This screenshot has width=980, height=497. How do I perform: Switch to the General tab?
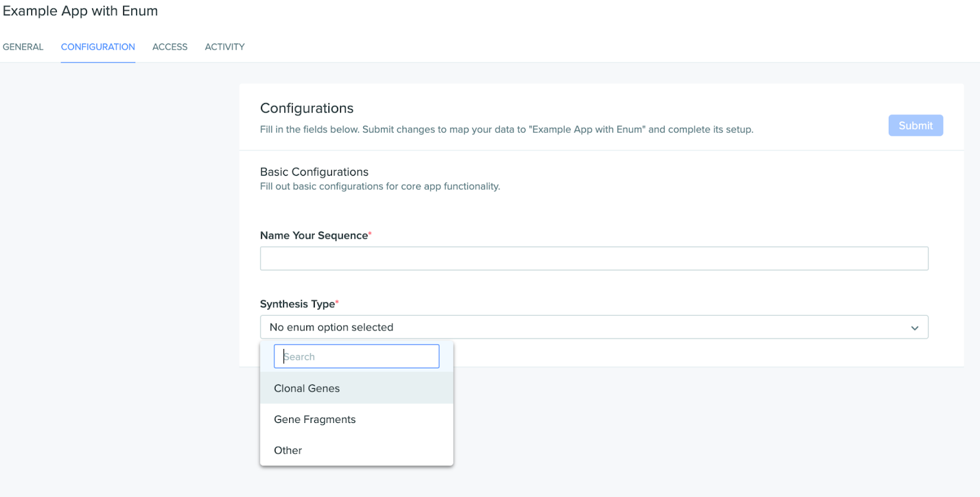tap(23, 47)
